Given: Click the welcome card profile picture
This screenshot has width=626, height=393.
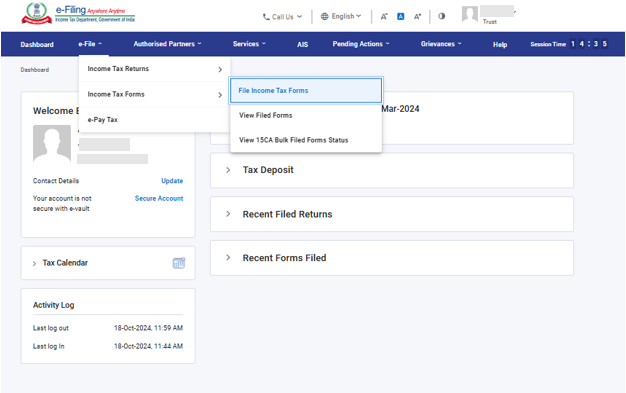Looking at the screenshot, I should point(52,143).
